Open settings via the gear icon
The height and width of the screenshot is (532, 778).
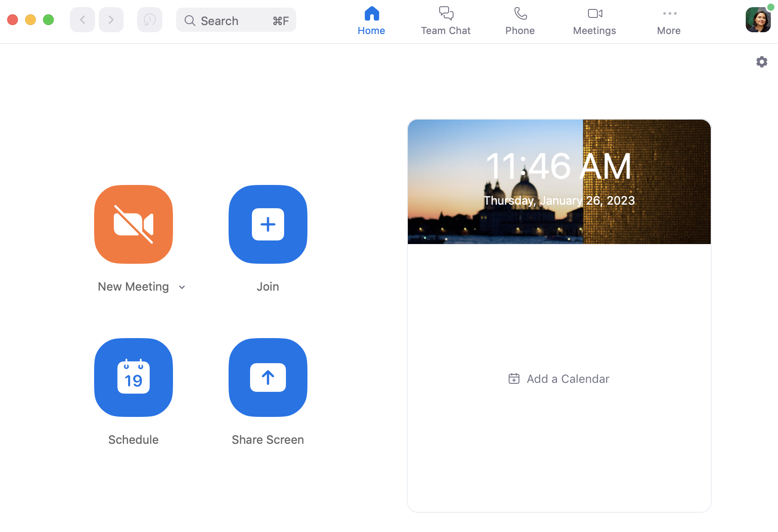point(762,62)
